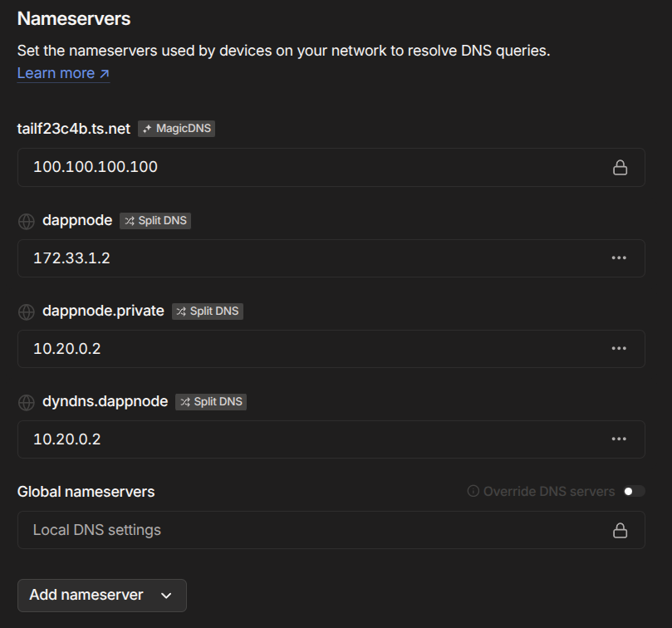Open the three-dot menu for 172.33.1.2
This screenshot has height=628, width=672.
click(x=619, y=258)
